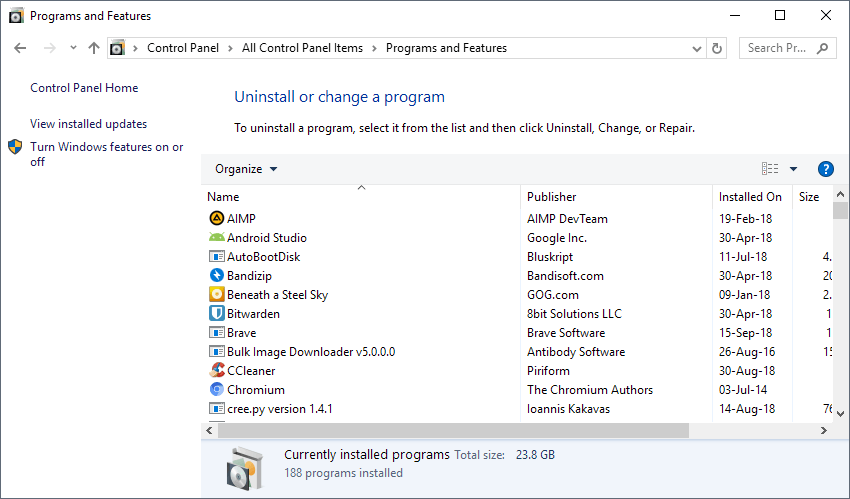Sort by the Size column header
The image size is (850, 499).
(812, 197)
